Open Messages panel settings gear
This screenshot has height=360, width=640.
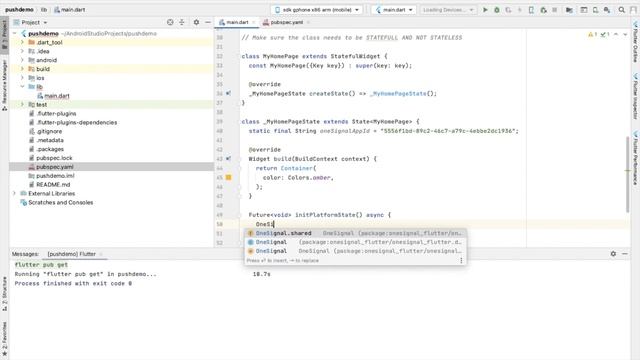(613, 254)
